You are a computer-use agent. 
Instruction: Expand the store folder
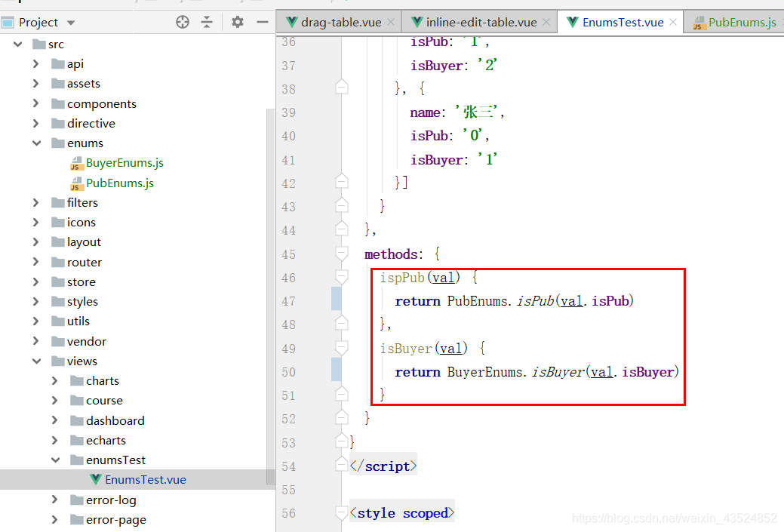pos(35,282)
